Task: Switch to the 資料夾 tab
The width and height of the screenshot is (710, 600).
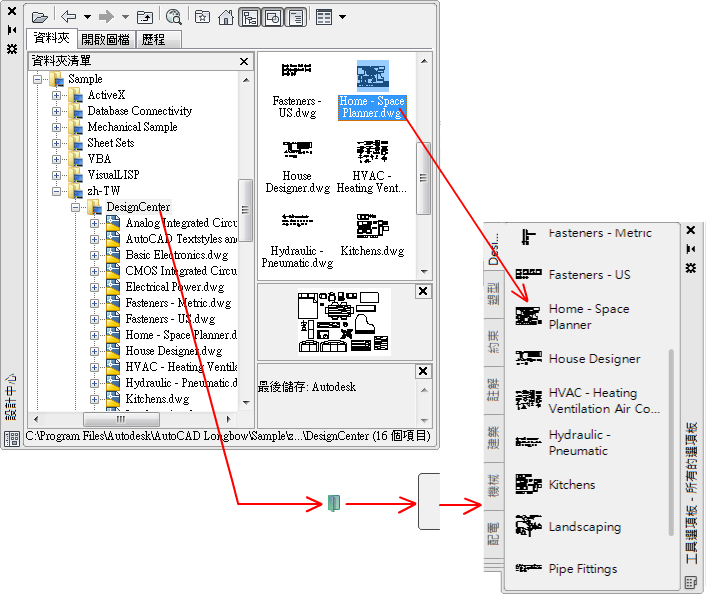Action: click(x=52, y=38)
